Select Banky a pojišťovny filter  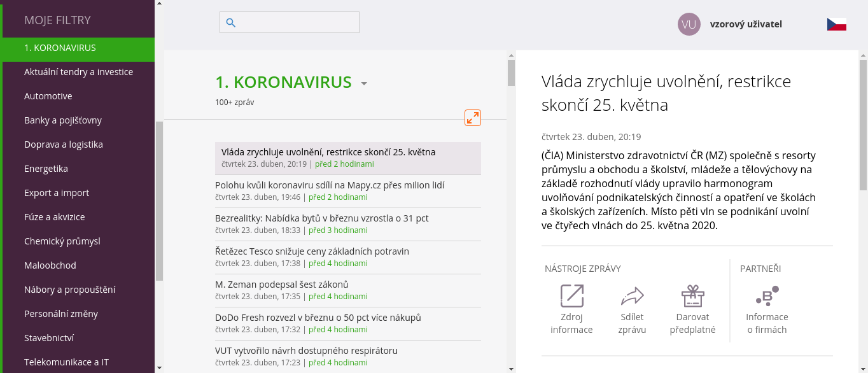pyautogui.click(x=63, y=120)
